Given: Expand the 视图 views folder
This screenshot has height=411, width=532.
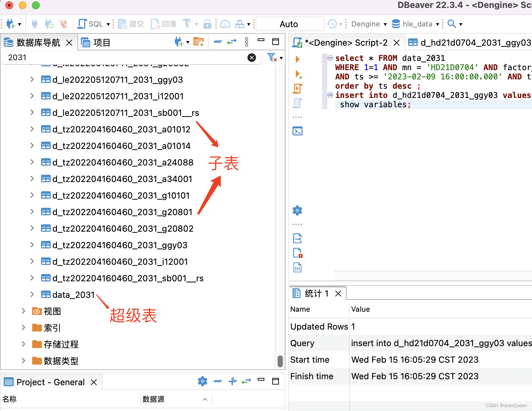Looking at the screenshot, I should coord(23,311).
